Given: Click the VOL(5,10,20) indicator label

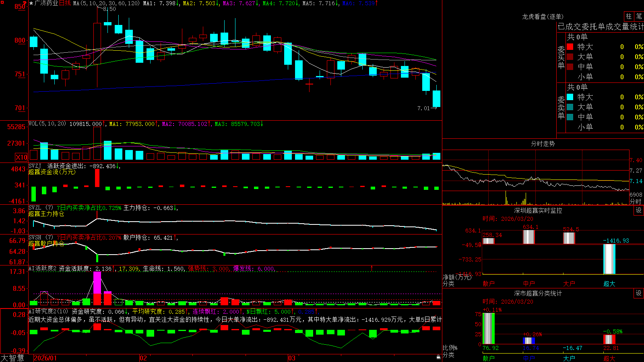Looking at the screenshot, I should (47, 124).
